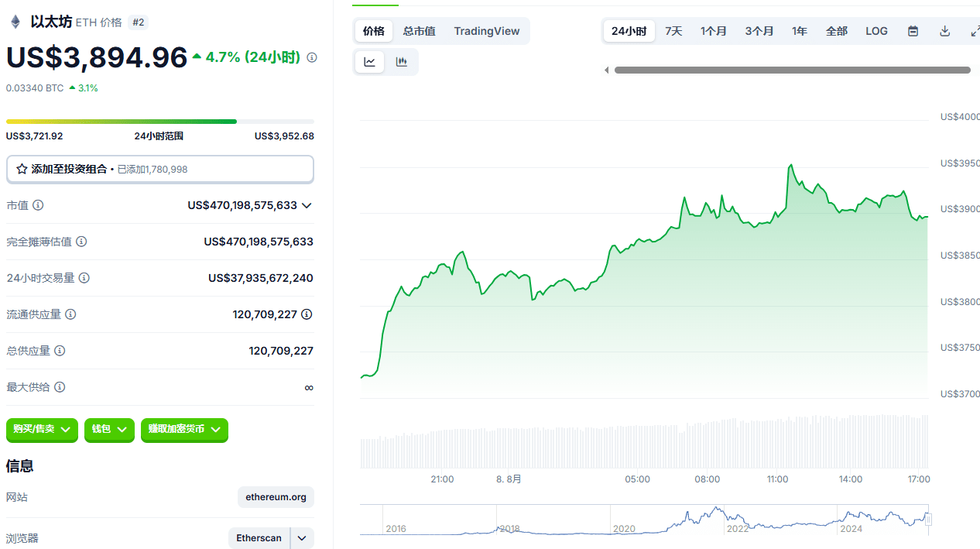Click US$37,935,672,240 trading volume value
Viewport: 980px width, 549px height.
click(261, 278)
